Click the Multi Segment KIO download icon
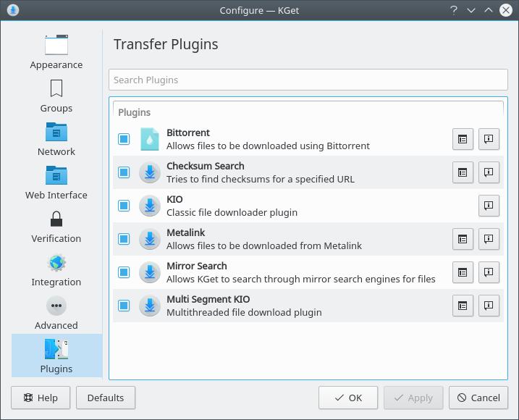 click(x=150, y=306)
